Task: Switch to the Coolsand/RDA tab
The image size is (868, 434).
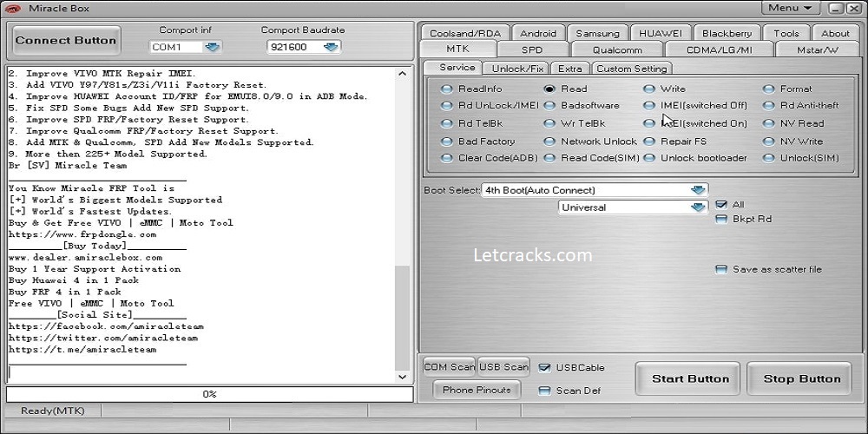Action: tap(465, 33)
